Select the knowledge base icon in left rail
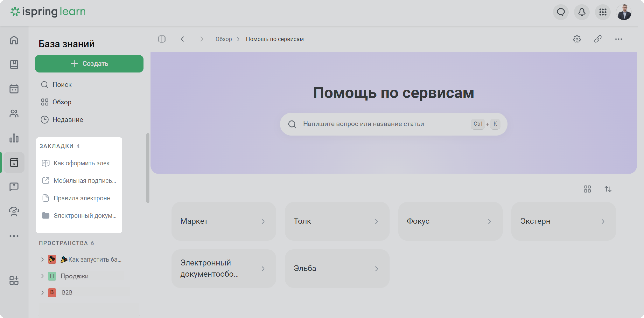Screen dimensions: 644x318 (14, 162)
